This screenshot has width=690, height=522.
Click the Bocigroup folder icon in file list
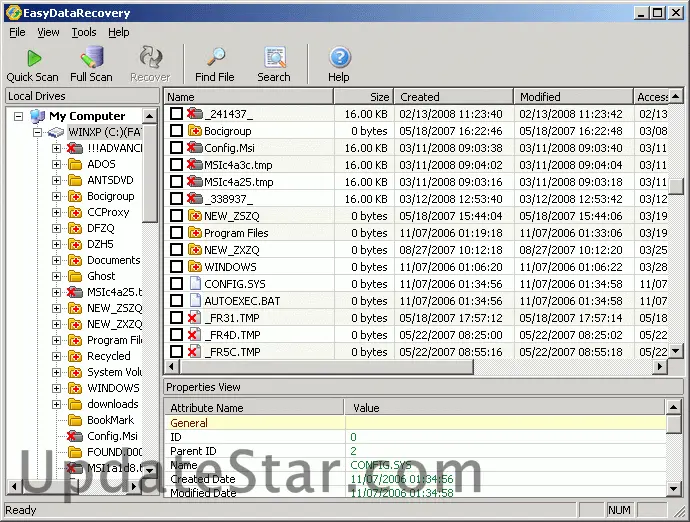(195, 131)
